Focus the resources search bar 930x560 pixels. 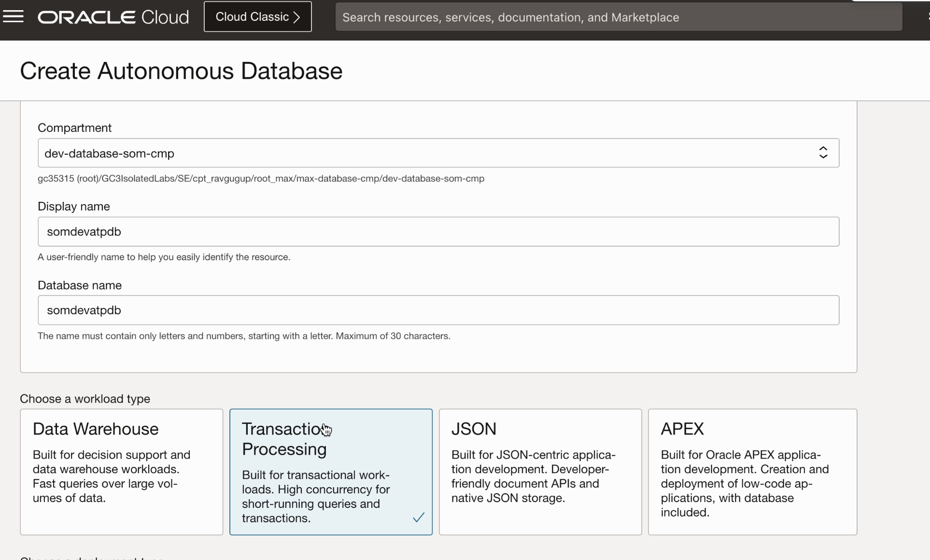click(x=618, y=17)
